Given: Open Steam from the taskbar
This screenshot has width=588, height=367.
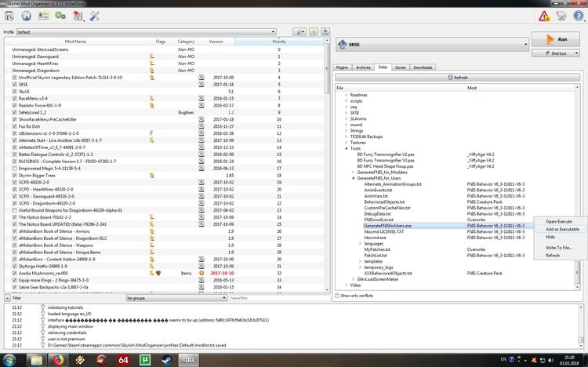Looking at the screenshot, I should (167, 360).
